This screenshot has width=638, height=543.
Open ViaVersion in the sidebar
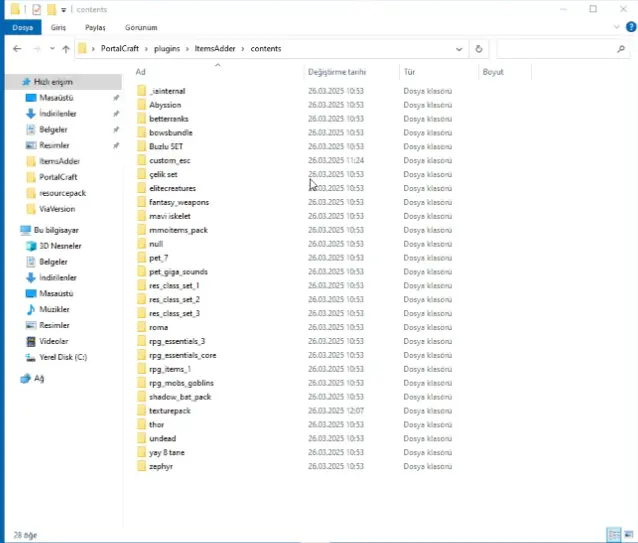[x=57, y=209]
